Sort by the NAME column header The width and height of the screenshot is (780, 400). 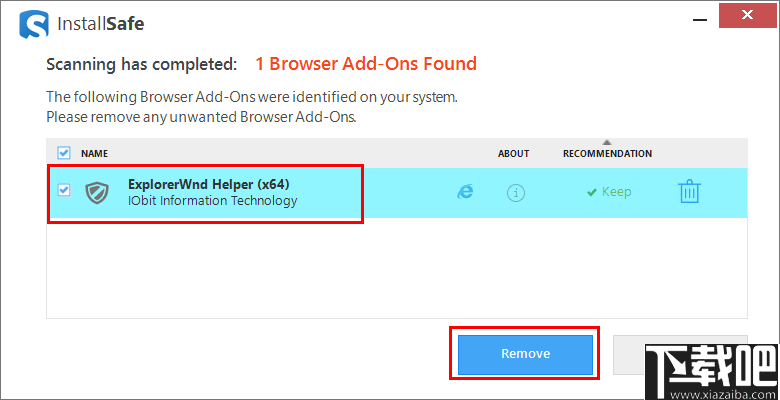94,154
